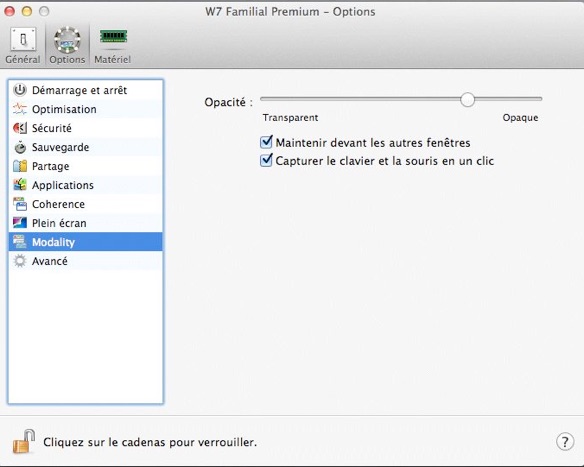Set opacity to the Opaque end

tap(540, 99)
